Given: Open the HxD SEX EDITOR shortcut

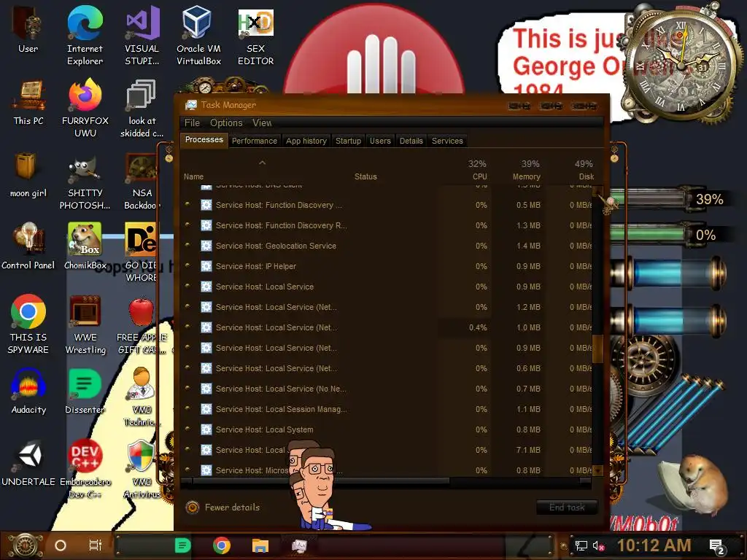Looking at the screenshot, I should pos(255,36).
